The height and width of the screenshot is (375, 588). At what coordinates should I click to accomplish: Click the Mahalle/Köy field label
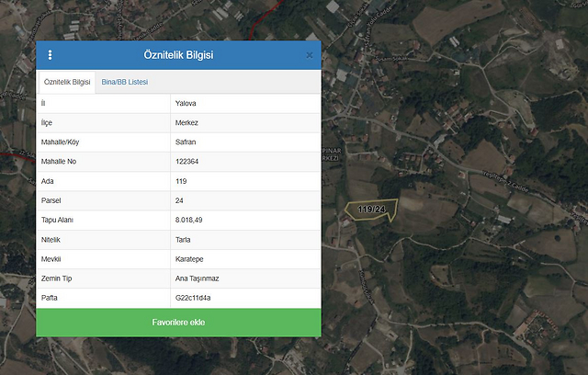coord(61,142)
